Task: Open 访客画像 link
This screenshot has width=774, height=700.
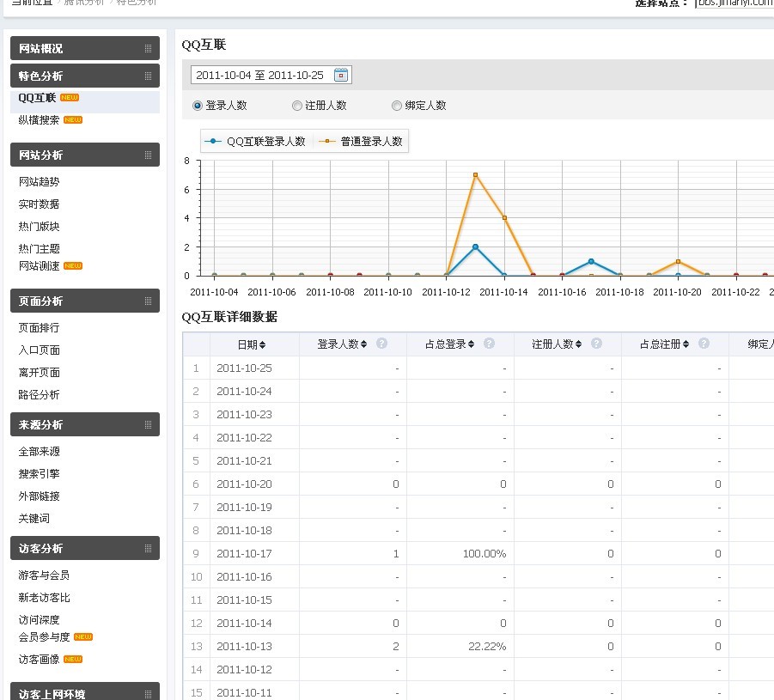Action: click(x=40, y=660)
